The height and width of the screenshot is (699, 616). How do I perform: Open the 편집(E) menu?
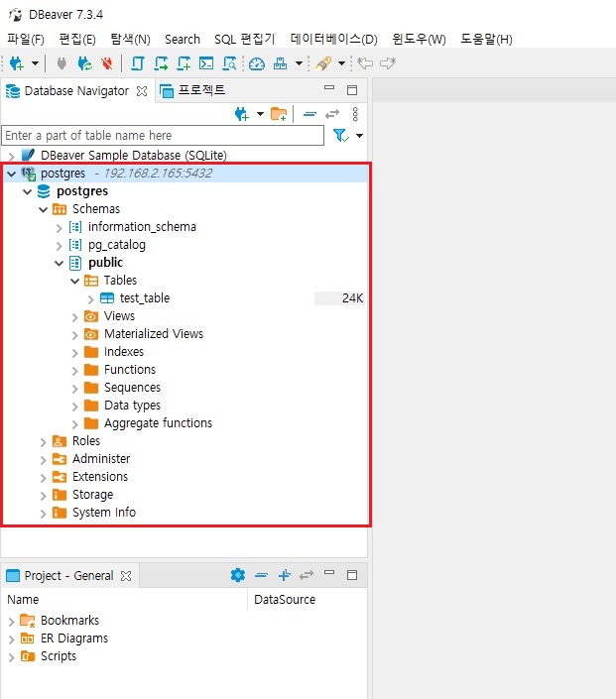(77, 40)
